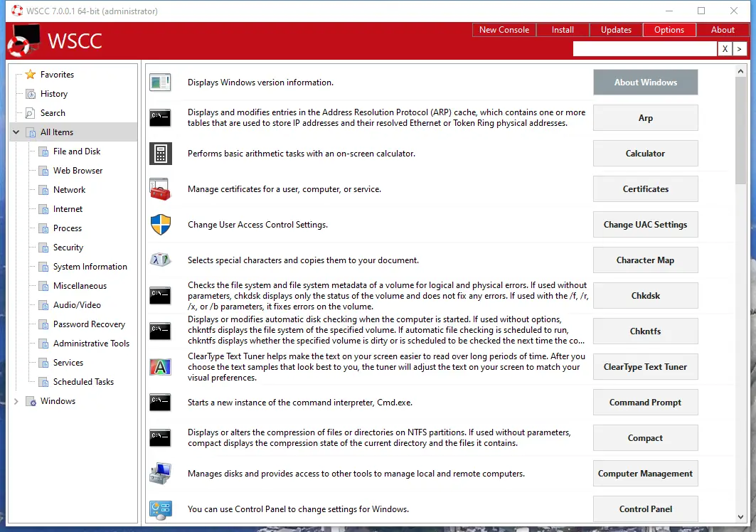Screen dimensions: 756x532
Task: Click the search go arrow button
Action: pos(740,48)
